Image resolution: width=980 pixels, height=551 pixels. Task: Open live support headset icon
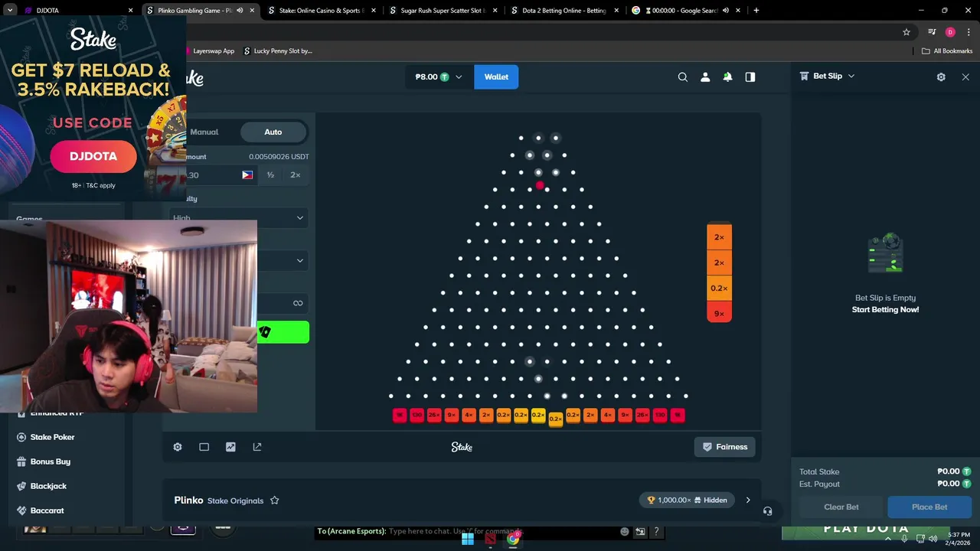767,511
